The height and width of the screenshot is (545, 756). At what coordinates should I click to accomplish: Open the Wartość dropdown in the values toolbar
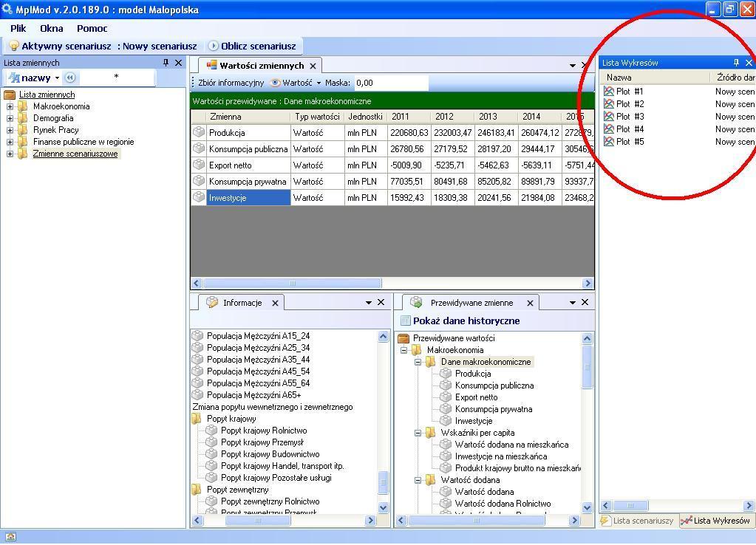tap(319, 83)
